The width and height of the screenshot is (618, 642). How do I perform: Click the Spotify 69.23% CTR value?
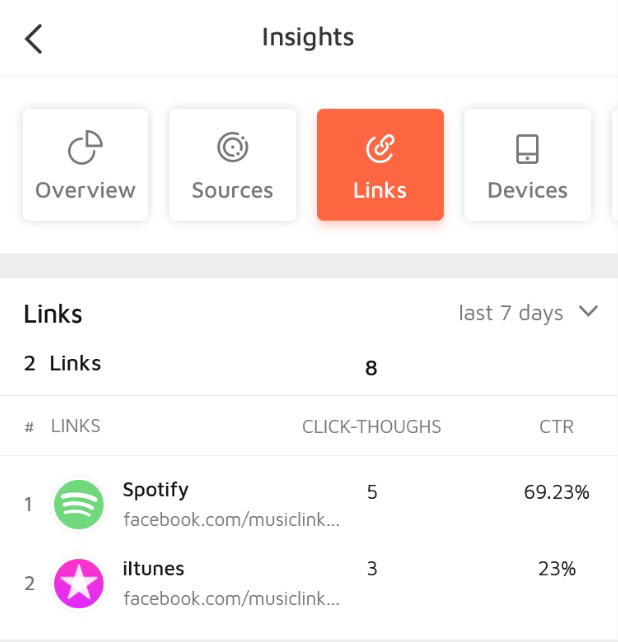[x=556, y=492]
